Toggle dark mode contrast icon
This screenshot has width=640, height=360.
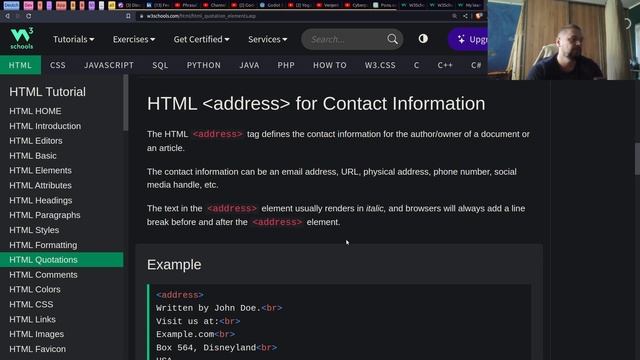423,39
